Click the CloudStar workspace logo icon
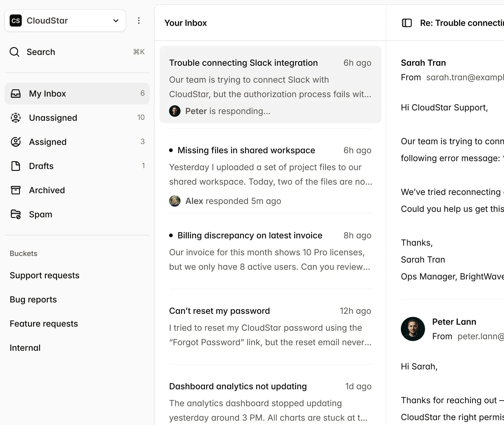This screenshot has width=504, height=425. point(16,21)
